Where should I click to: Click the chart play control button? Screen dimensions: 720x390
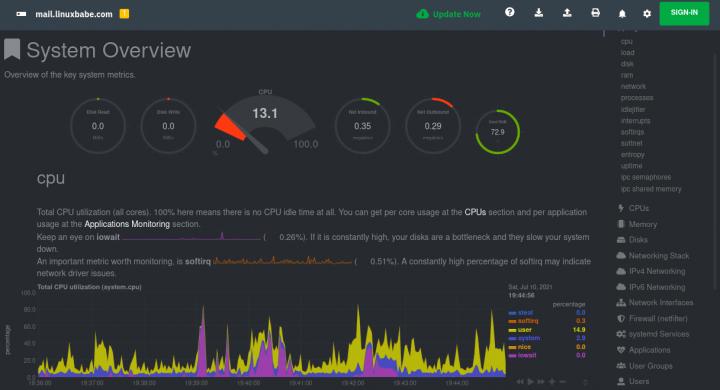tap(530, 382)
